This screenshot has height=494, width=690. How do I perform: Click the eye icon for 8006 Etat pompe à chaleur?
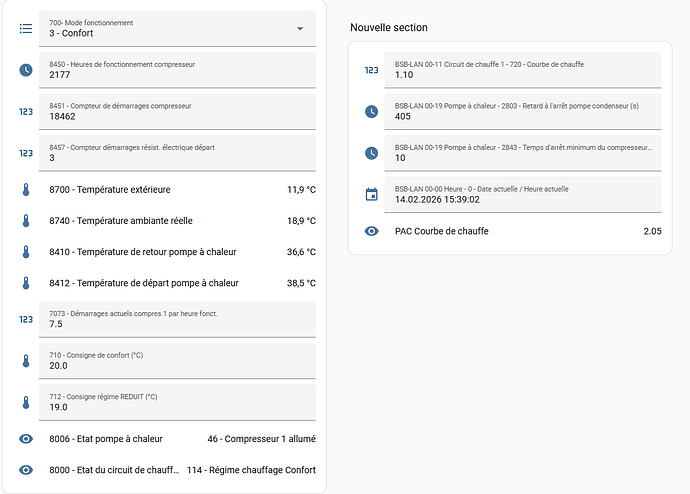[x=26, y=439]
